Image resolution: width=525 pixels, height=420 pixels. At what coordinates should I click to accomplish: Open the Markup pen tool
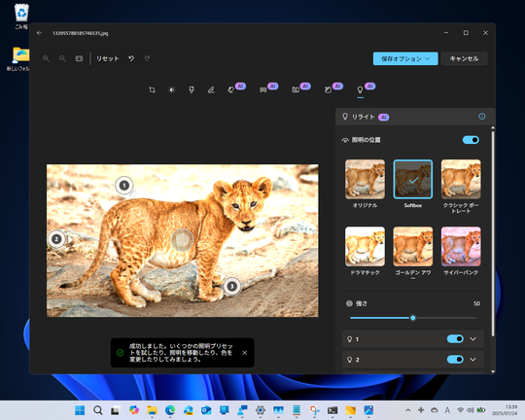[211, 89]
